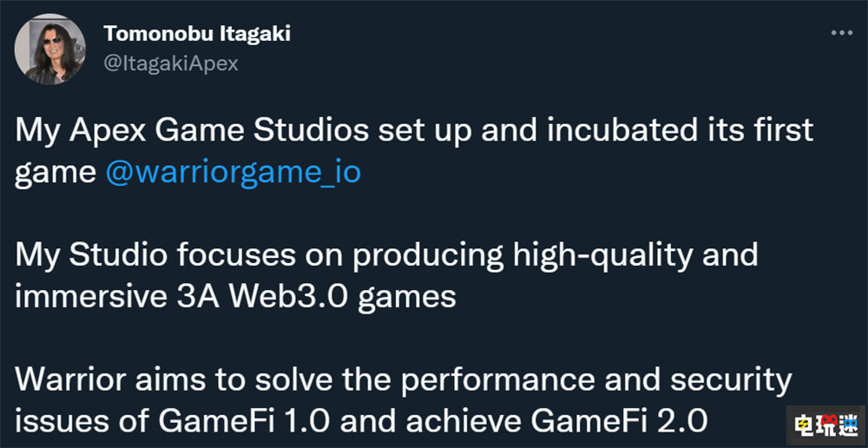Viewport: 868px width, 448px height.
Task: Click the @ItagakiApex handle
Action: [171, 63]
